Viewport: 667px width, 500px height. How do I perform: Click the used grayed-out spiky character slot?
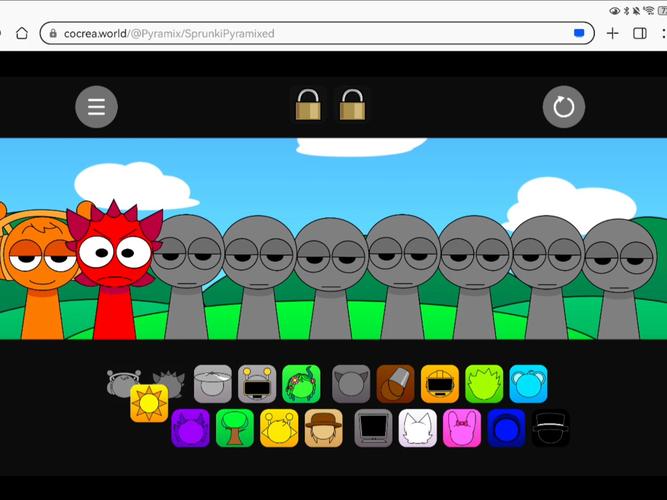[170, 383]
